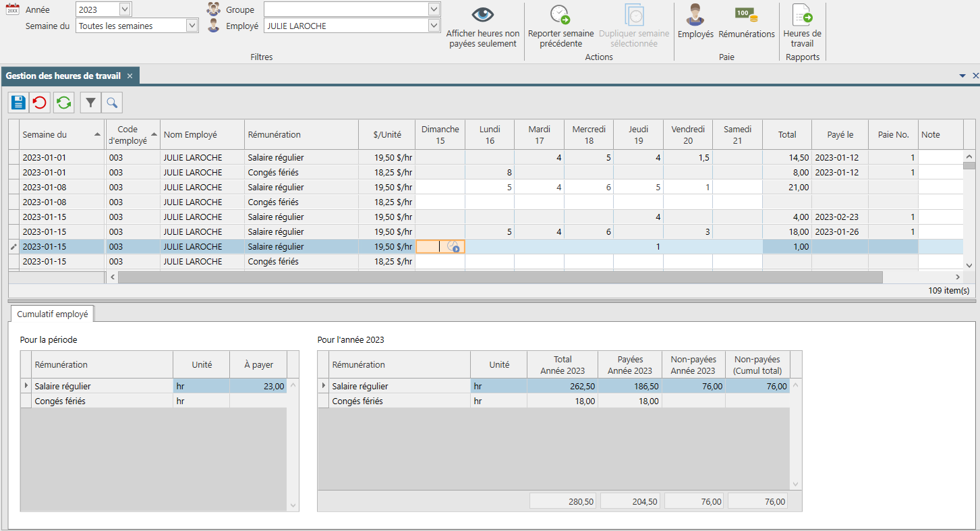This screenshot has height=531, width=980.
Task: Click the blue save disk icon
Action: click(x=18, y=103)
